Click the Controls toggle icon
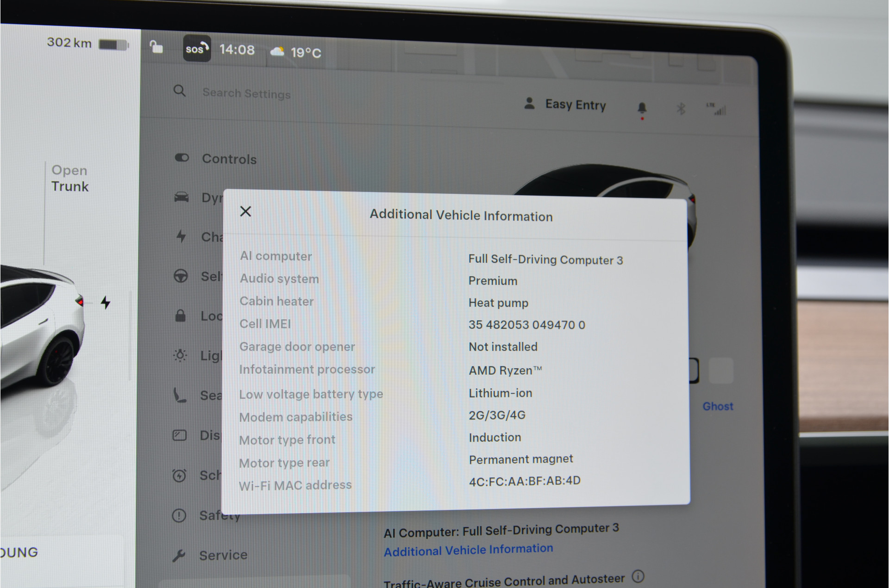This screenshot has width=889, height=588. [x=182, y=158]
